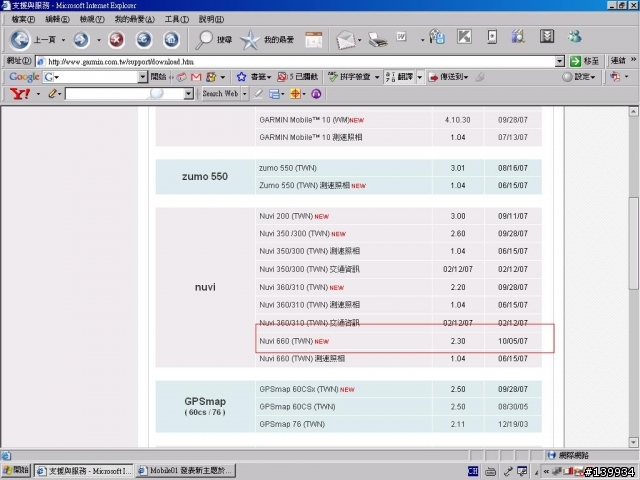The image size is (640, 480).
Task: Open Favorites star icon
Action: point(250,40)
